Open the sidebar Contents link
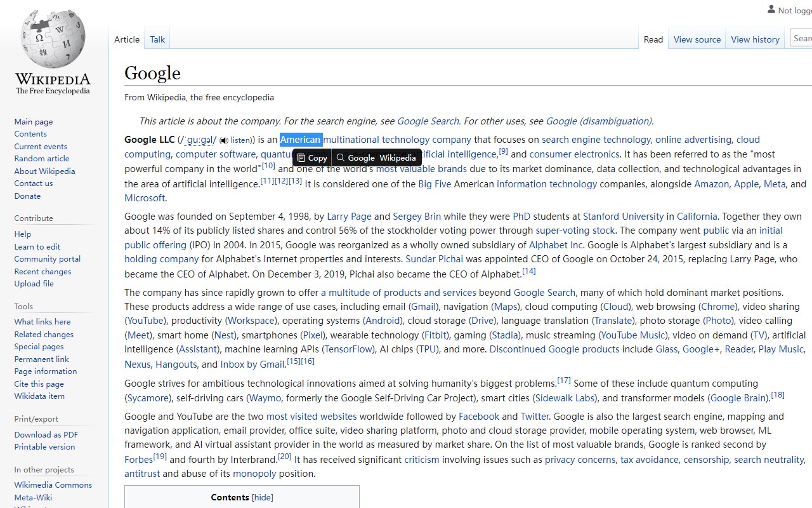Screen dimensions: 812x508 30,134
